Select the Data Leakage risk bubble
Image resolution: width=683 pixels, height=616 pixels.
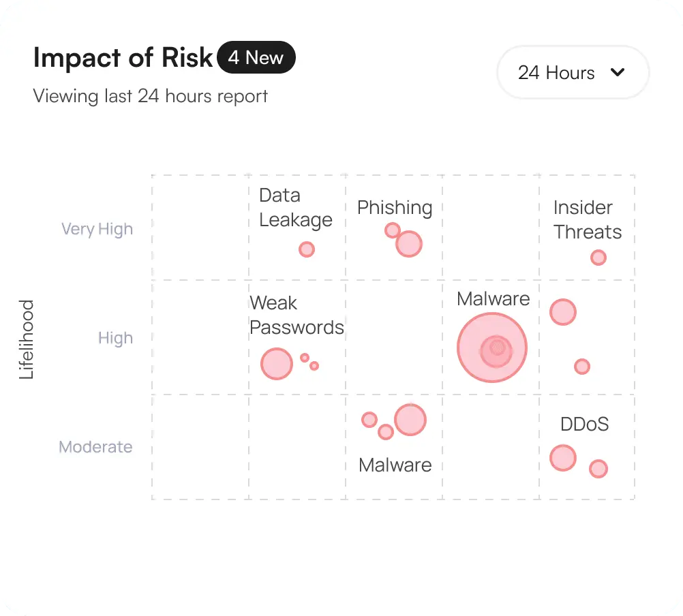(307, 249)
